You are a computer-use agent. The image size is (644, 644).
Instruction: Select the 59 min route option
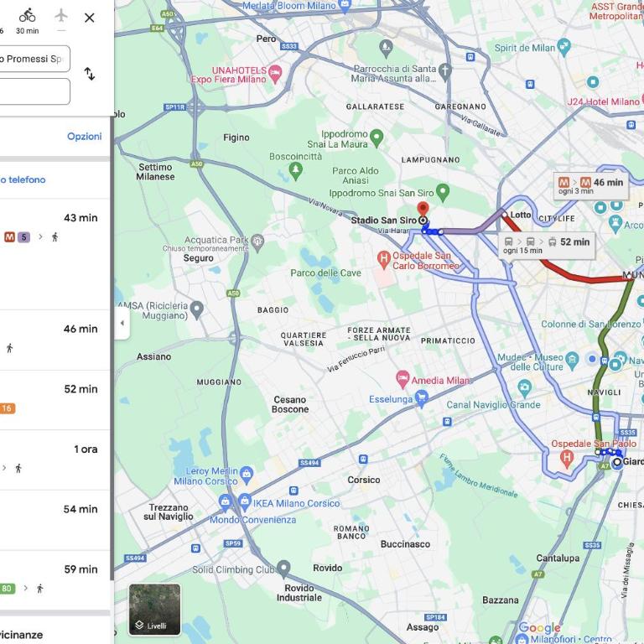pyautogui.click(x=55, y=580)
